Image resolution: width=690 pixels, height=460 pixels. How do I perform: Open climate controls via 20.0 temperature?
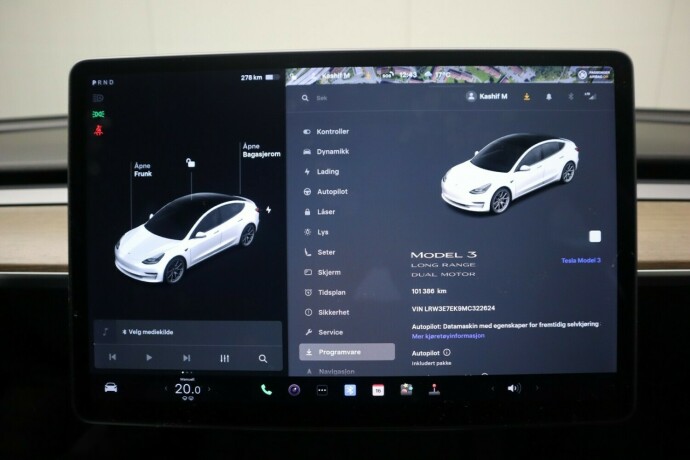187,389
